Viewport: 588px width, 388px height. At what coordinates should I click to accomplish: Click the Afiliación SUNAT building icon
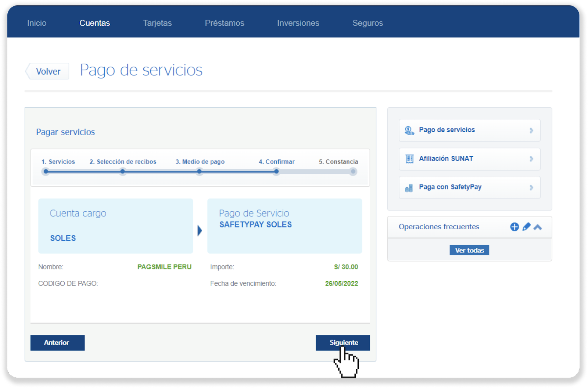point(409,159)
